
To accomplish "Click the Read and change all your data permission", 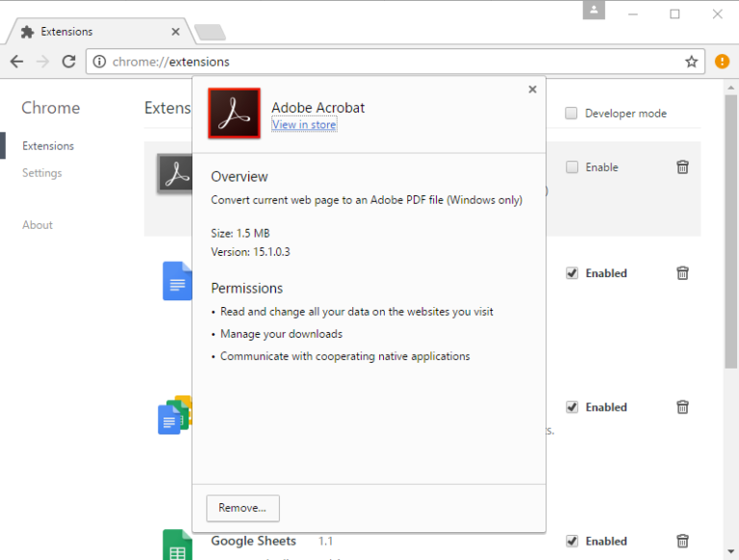I will coord(357,312).
